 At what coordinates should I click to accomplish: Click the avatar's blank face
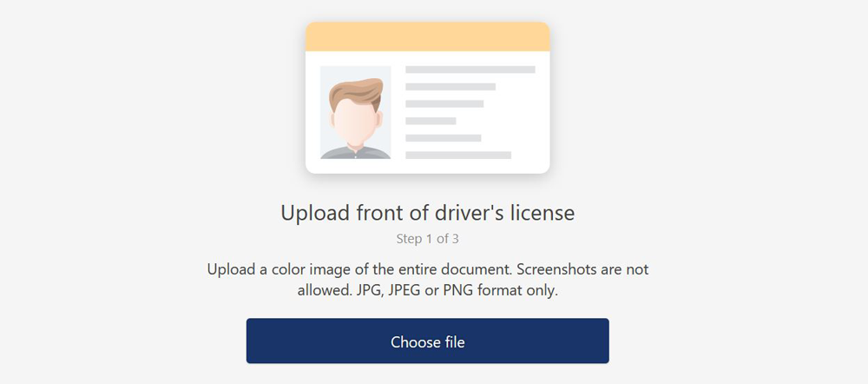[x=355, y=121]
